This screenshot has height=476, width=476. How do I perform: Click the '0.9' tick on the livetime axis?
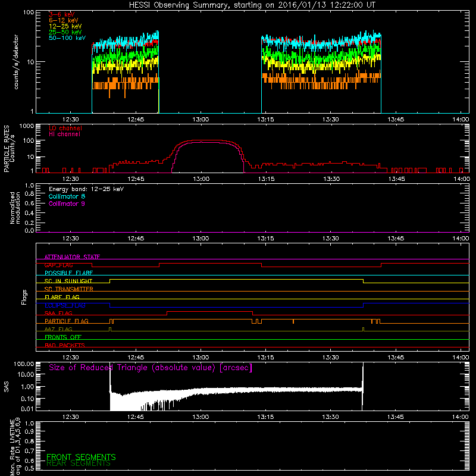[29, 432]
